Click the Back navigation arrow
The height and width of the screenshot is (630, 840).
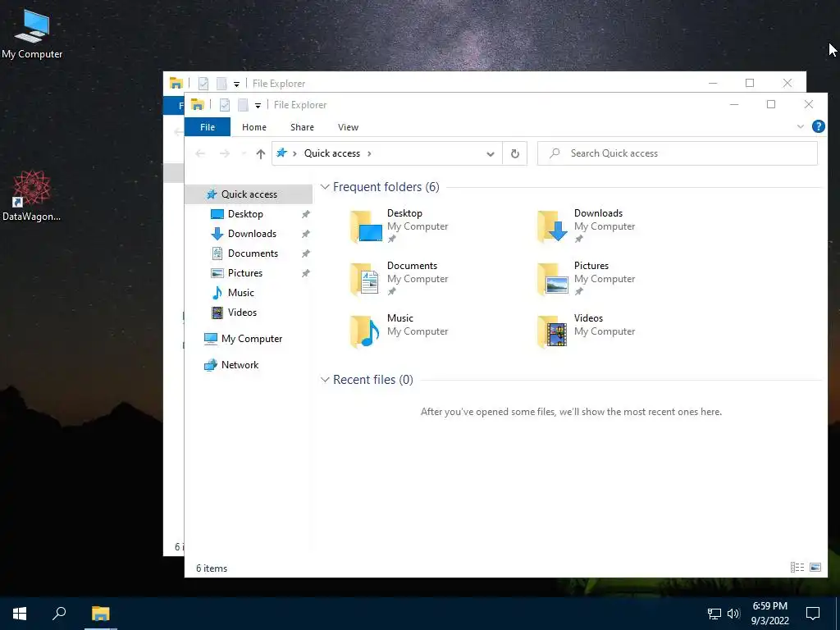(x=200, y=153)
